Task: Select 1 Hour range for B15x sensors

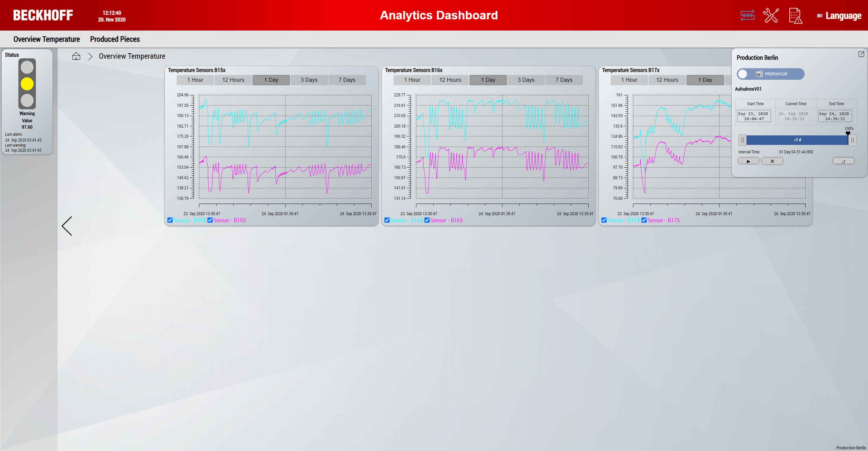Action: tap(195, 80)
